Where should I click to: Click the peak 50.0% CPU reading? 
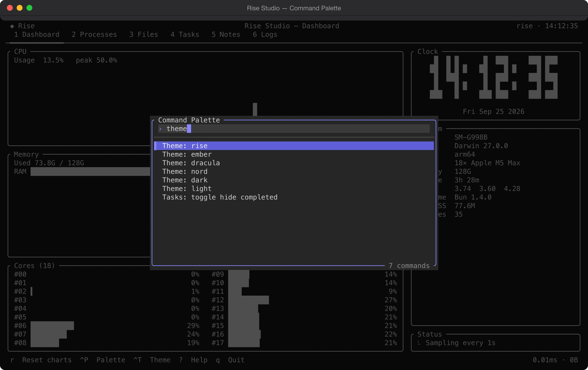tap(96, 60)
